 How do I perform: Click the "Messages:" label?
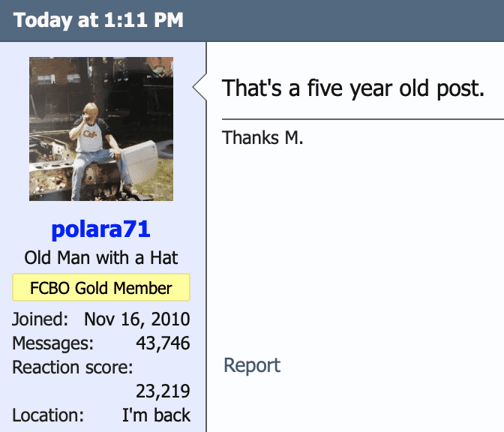point(52,343)
